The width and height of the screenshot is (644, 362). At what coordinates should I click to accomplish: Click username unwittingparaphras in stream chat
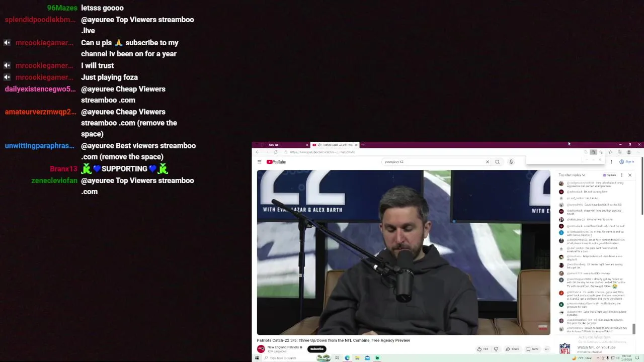click(40, 146)
